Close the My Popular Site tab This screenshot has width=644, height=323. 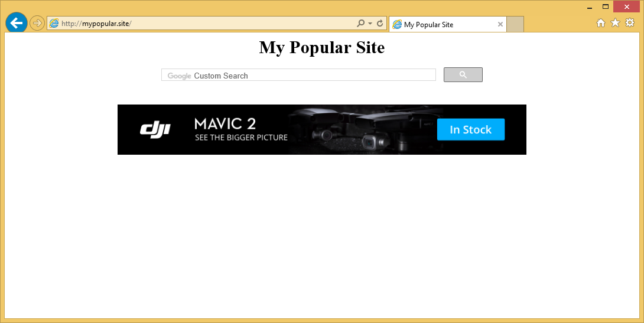point(500,24)
